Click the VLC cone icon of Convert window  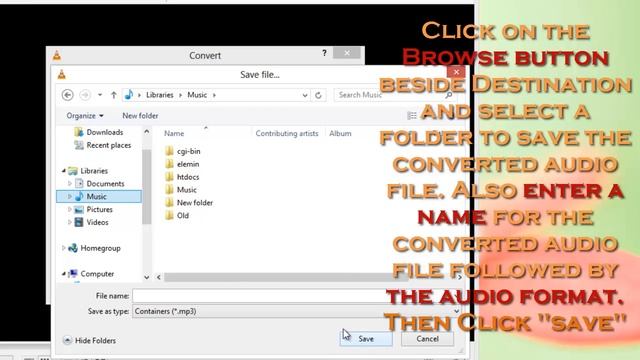tap(57, 55)
